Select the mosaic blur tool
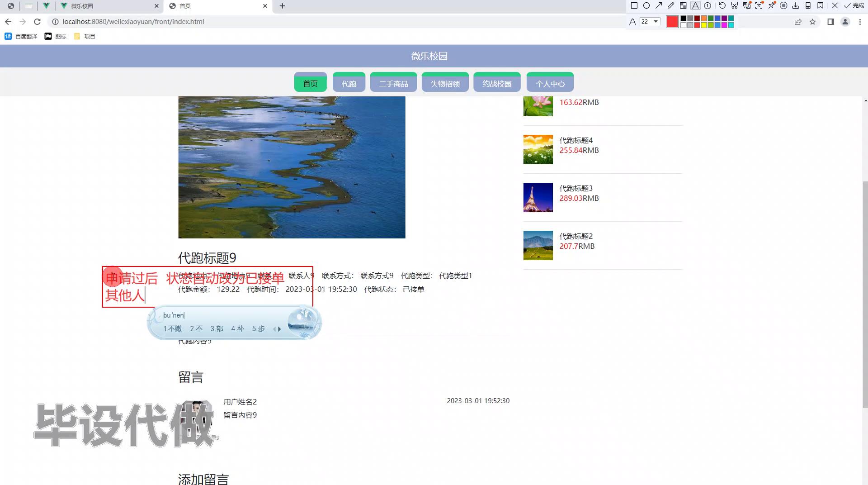The width and height of the screenshot is (868, 485). (x=683, y=5)
